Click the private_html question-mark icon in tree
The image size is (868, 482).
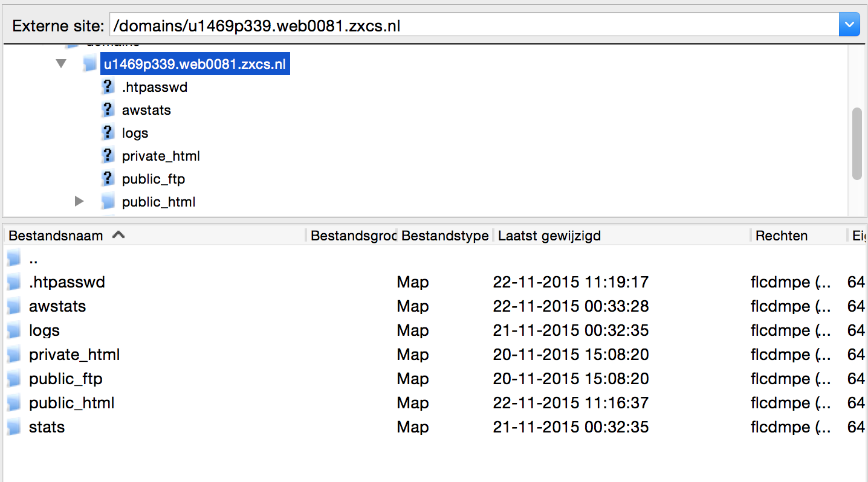tap(108, 156)
